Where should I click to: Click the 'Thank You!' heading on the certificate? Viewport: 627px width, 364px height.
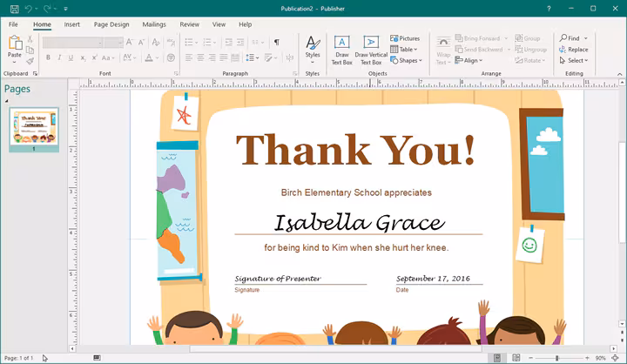[355, 150]
